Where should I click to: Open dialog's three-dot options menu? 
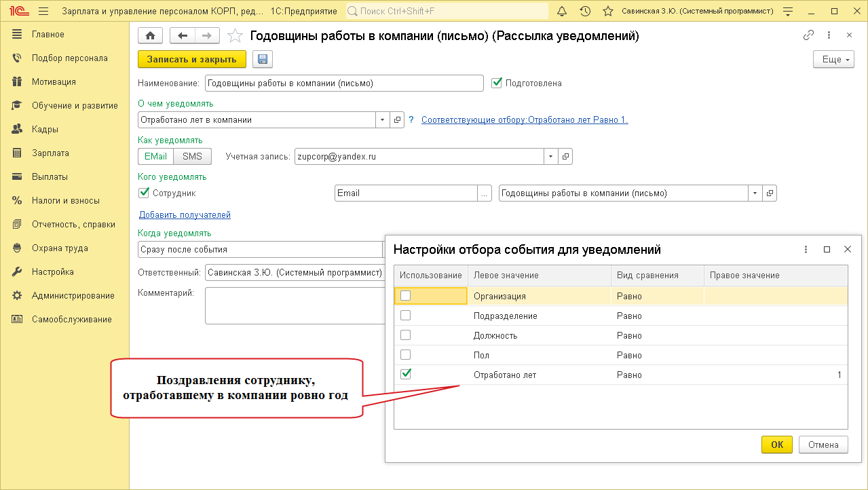pyautogui.click(x=806, y=249)
